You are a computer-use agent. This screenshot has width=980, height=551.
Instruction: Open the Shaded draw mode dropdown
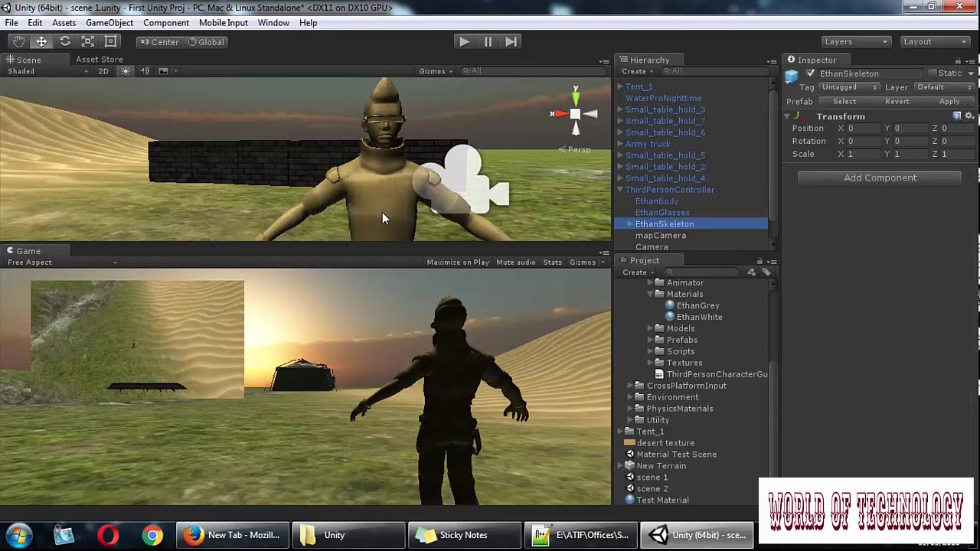coord(47,71)
